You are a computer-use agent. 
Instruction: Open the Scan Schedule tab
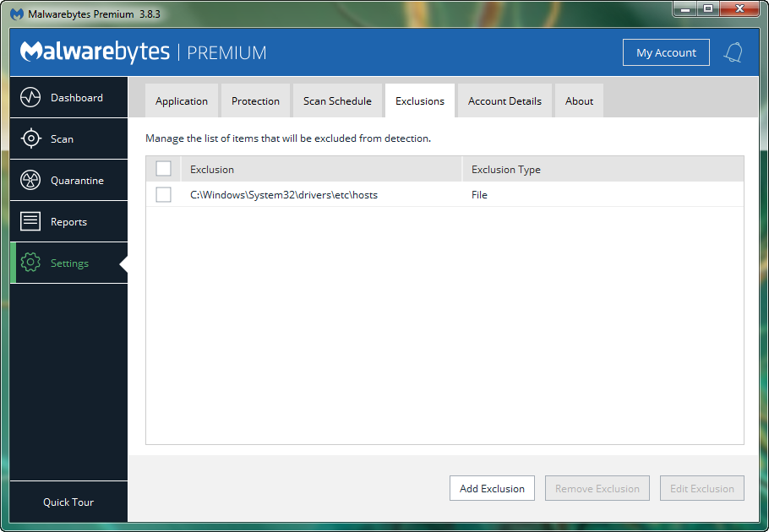(x=337, y=101)
